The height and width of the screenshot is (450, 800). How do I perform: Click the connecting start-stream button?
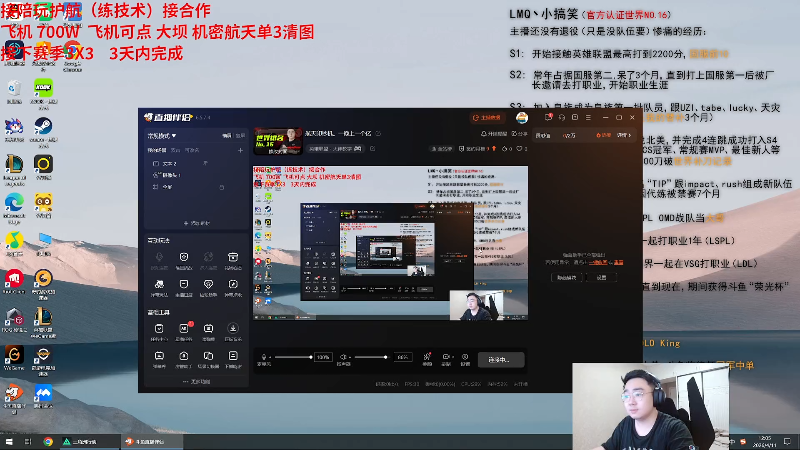click(x=501, y=360)
